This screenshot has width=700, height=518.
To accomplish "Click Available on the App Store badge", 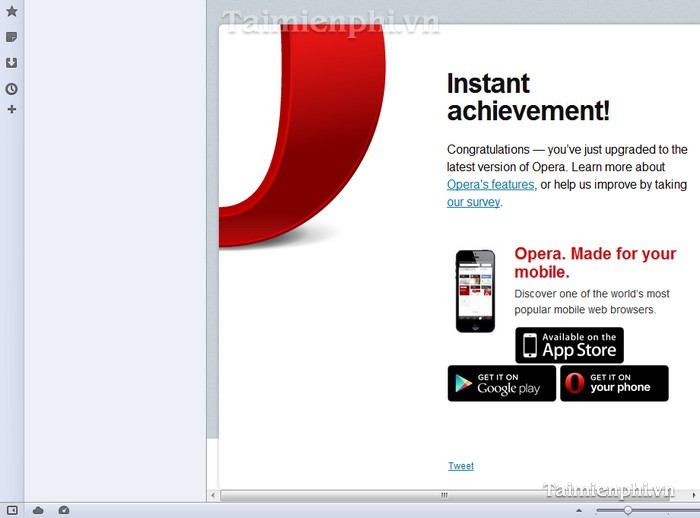I will (570, 345).
